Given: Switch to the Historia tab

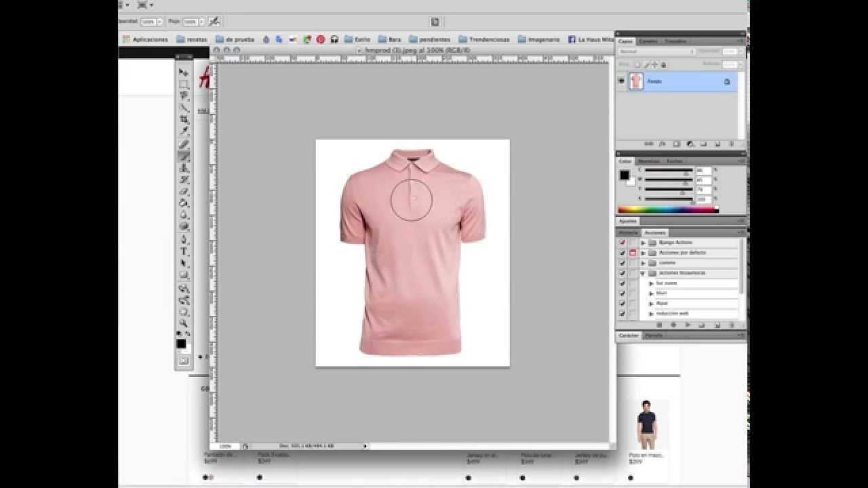Looking at the screenshot, I should pos(628,232).
